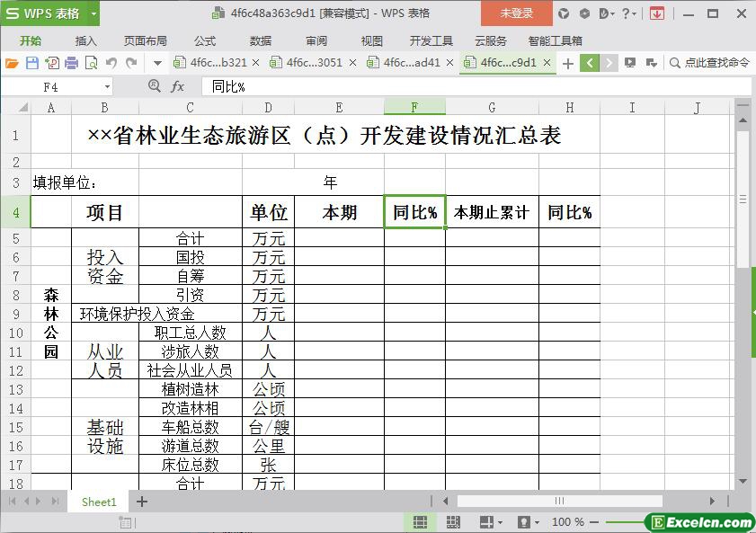Switch to the 公式 ribbon tab

[x=205, y=40]
